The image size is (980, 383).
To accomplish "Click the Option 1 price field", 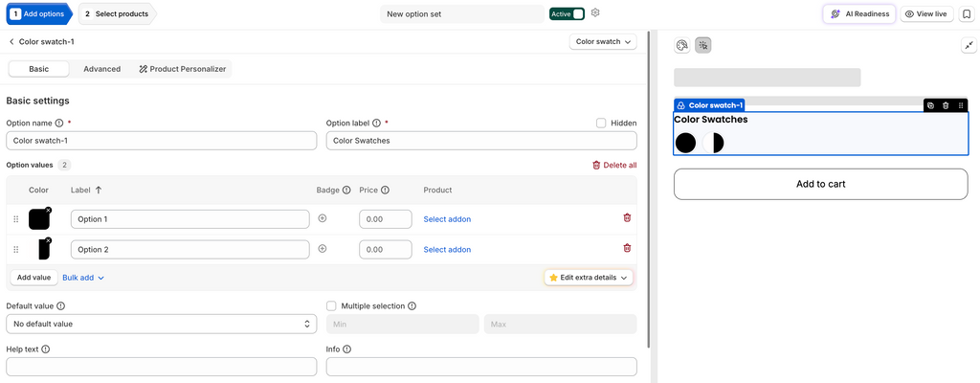I will [x=386, y=219].
